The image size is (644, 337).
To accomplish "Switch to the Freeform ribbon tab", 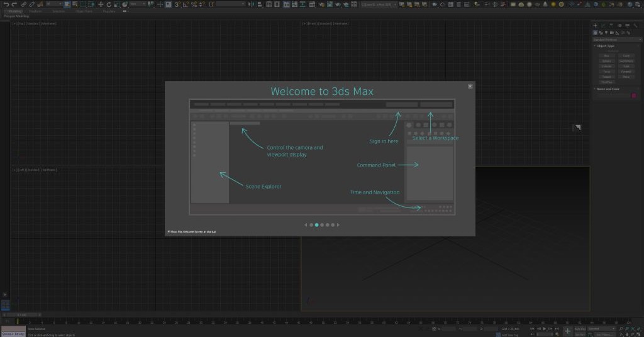I will coord(35,11).
